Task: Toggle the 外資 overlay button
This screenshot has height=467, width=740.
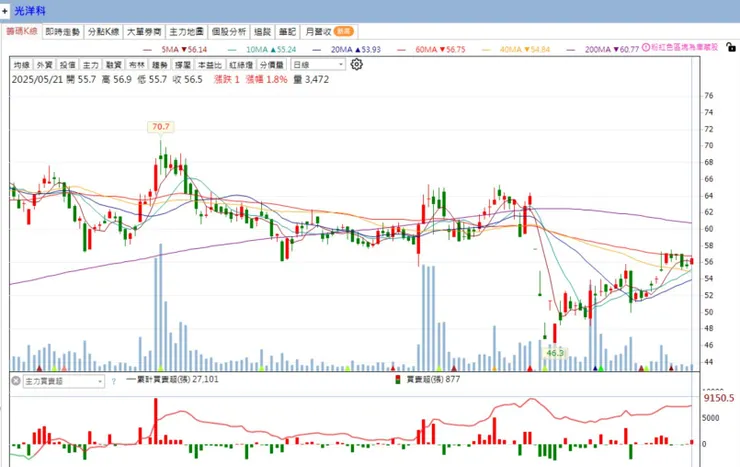Action: [45, 65]
